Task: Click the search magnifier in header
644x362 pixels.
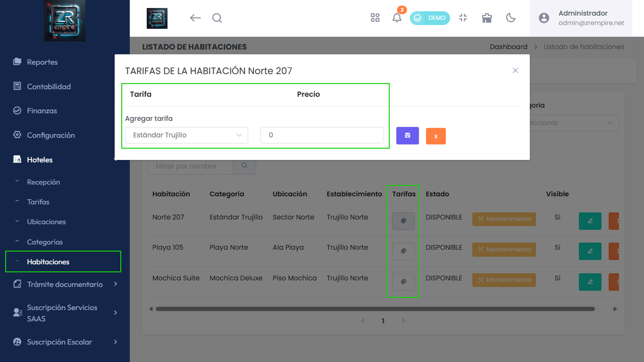Action: point(217,18)
